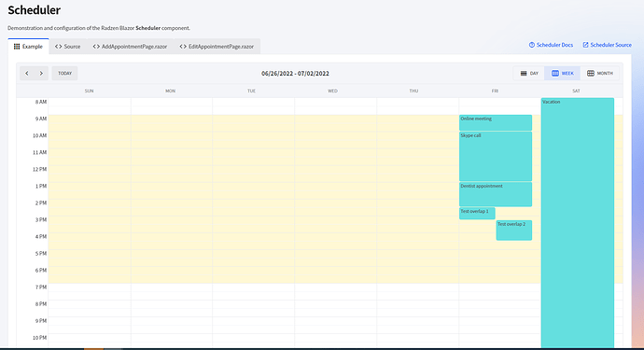Open Scheduler Docs link

(x=551, y=45)
